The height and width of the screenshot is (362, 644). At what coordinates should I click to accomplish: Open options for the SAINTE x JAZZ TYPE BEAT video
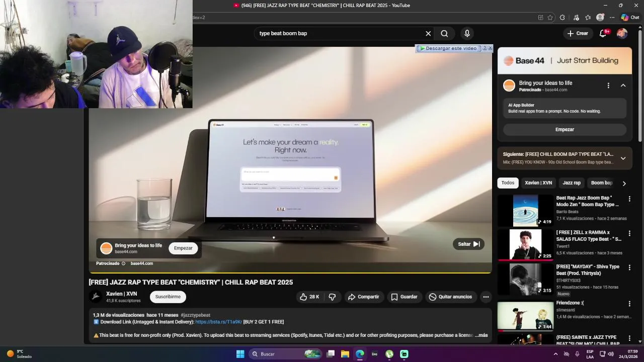629,338
